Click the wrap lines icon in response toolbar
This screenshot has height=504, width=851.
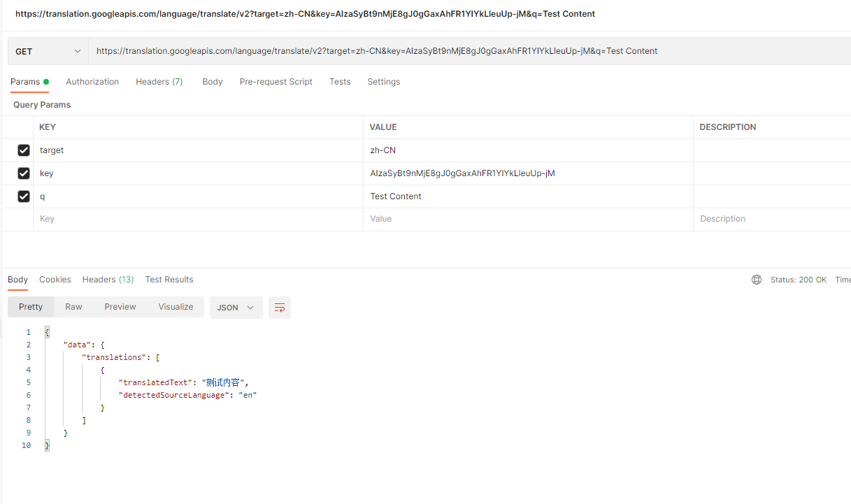point(280,308)
